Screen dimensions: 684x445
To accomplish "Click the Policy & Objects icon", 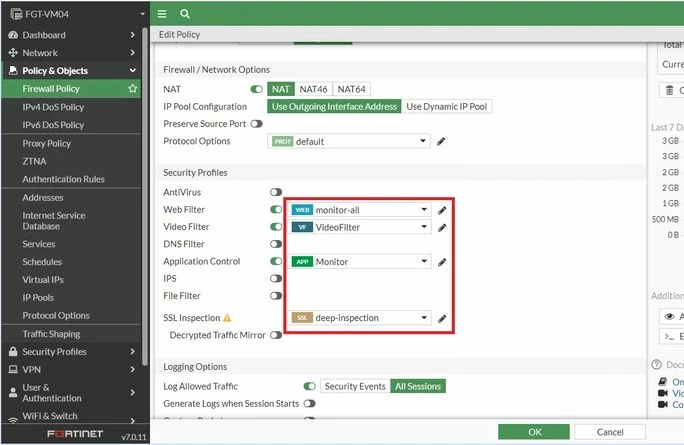I will (13, 71).
